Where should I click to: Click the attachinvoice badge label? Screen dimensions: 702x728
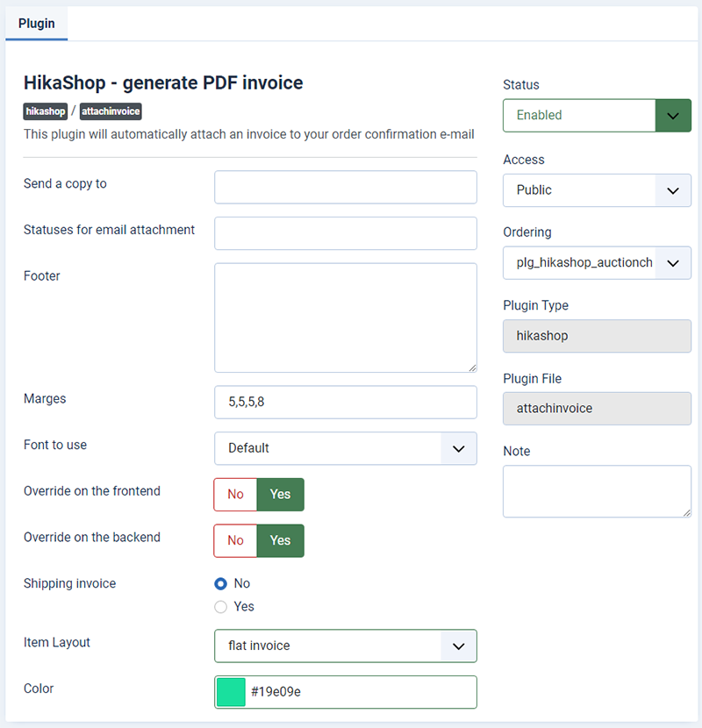coord(111,111)
